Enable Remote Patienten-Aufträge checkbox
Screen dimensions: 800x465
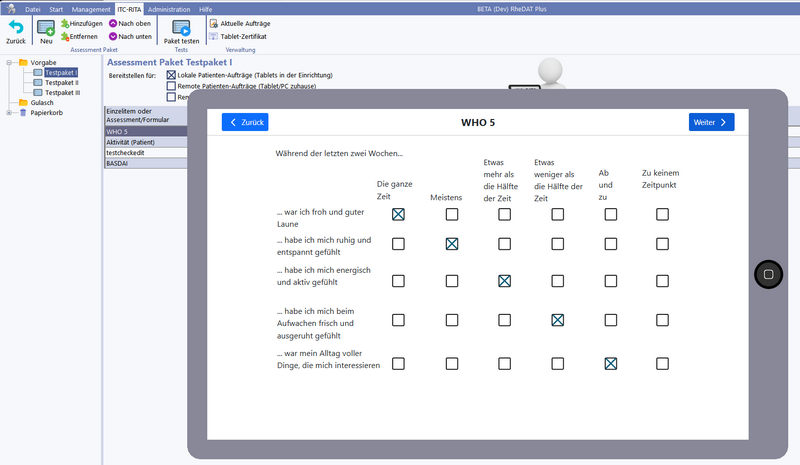point(171,86)
